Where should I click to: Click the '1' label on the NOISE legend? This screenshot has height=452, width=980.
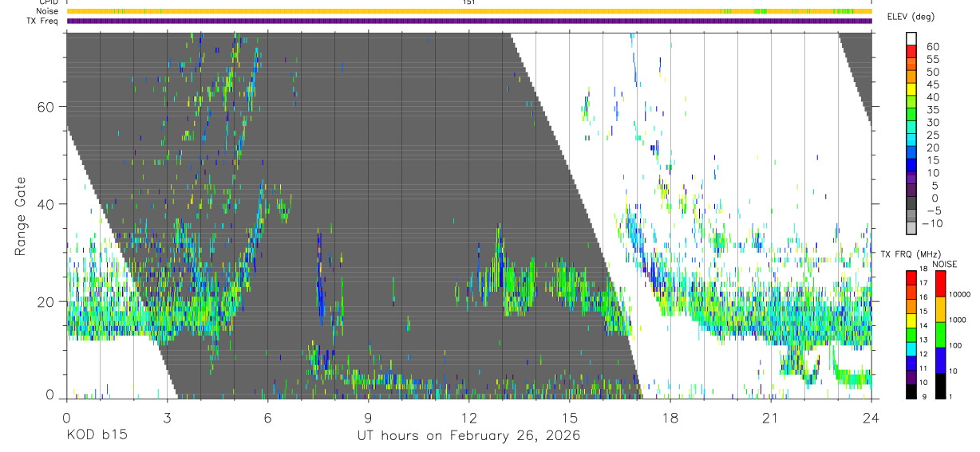pos(950,396)
